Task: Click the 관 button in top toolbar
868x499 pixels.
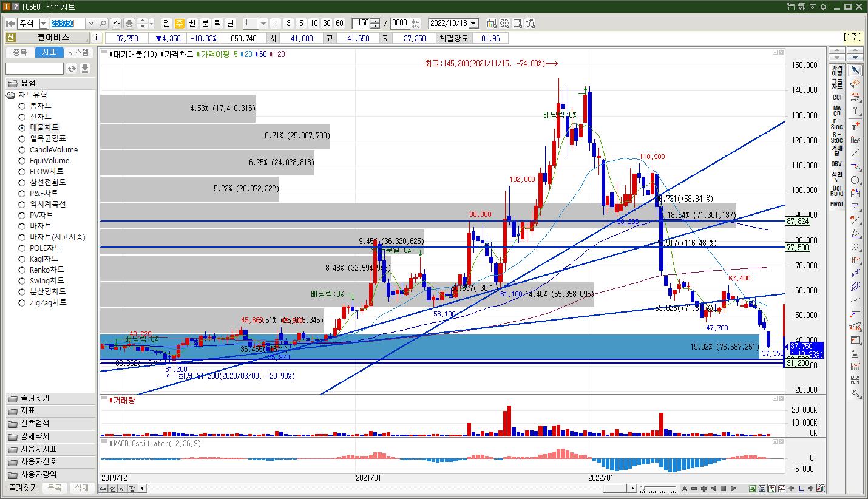Action: tap(116, 23)
